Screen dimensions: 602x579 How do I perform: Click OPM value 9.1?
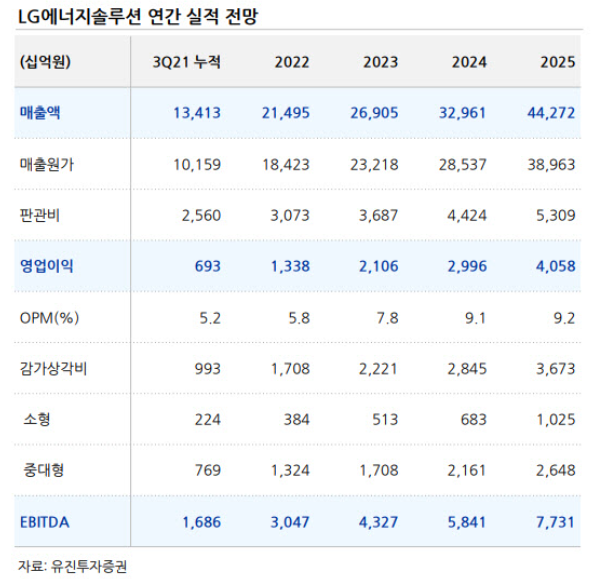[476, 318]
